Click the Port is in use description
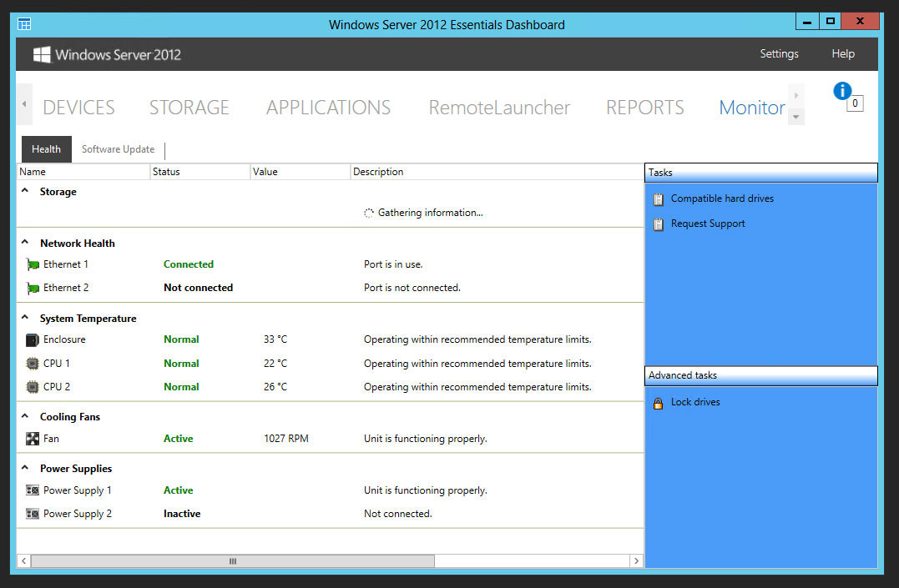Image resolution: width=899 pixels, height=588 pixels. [393, 264]
